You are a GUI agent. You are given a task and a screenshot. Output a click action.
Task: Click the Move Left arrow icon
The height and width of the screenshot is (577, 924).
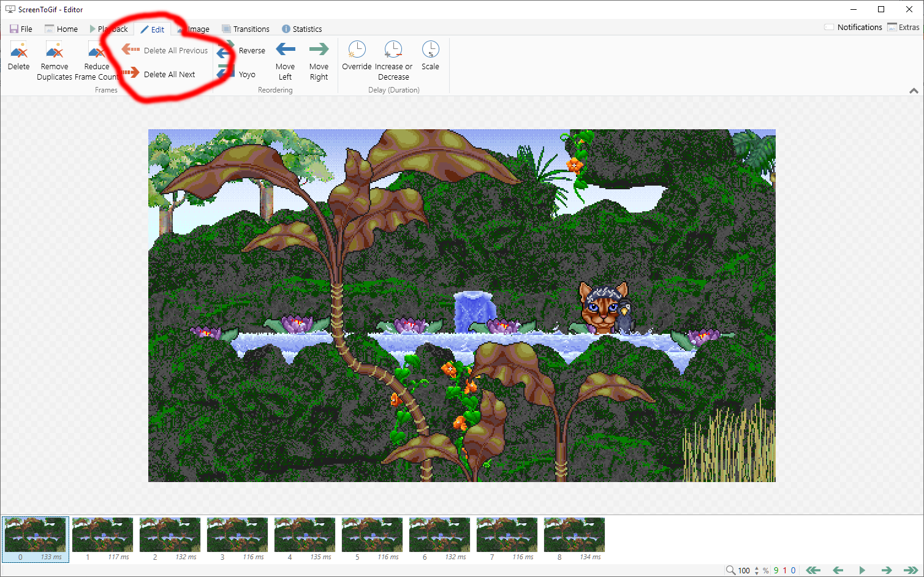click(286, 49)
